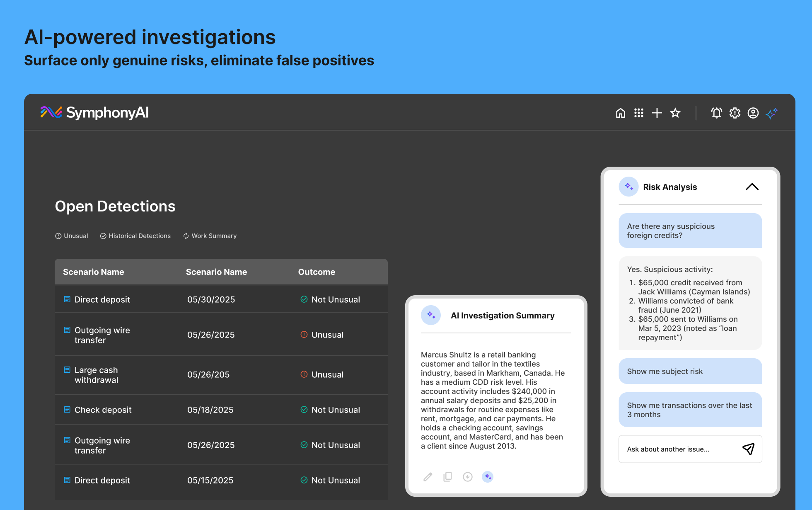
Task: Click 'Show me transactions over the last 3 months'
Action: pos(690,410)
